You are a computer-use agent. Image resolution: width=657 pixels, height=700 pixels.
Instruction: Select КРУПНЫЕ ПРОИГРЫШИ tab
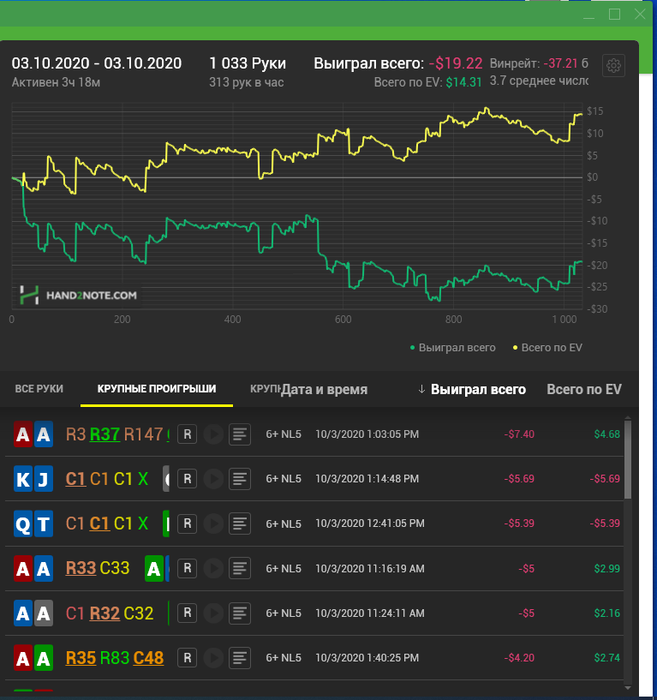(x=157, y=389)
